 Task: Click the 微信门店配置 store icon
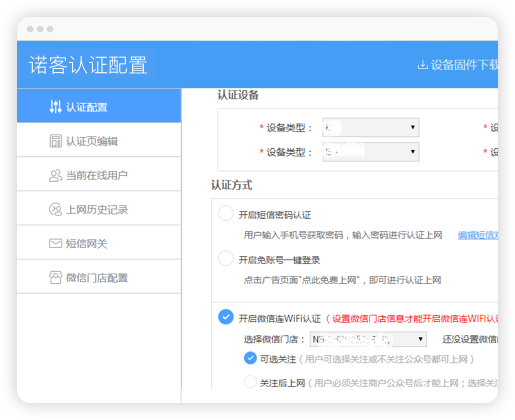click(x=55, y=278)
